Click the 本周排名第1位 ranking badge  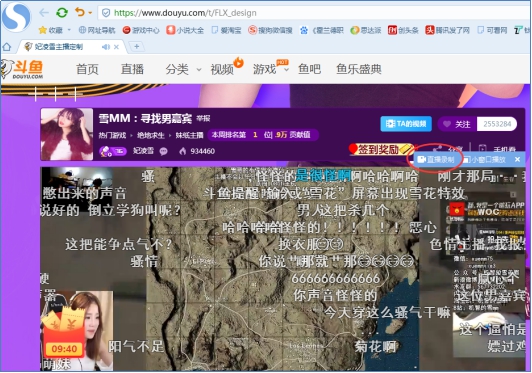pos(263,135)
